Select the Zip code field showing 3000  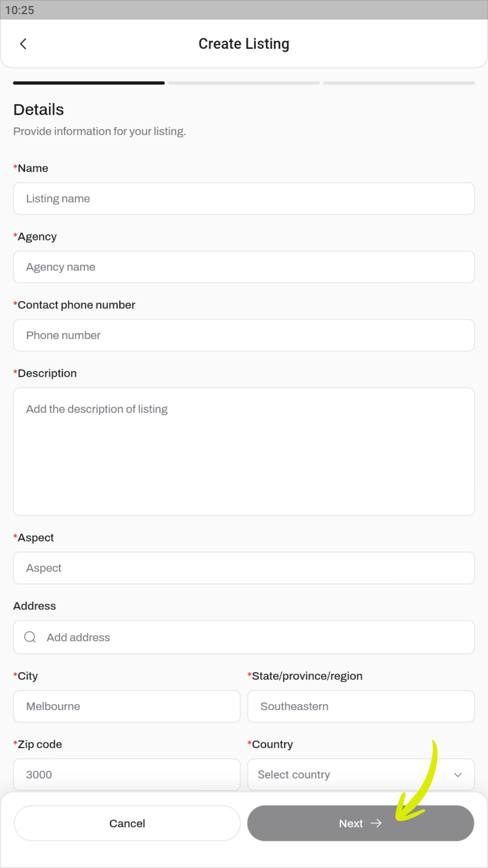[127, 775]
